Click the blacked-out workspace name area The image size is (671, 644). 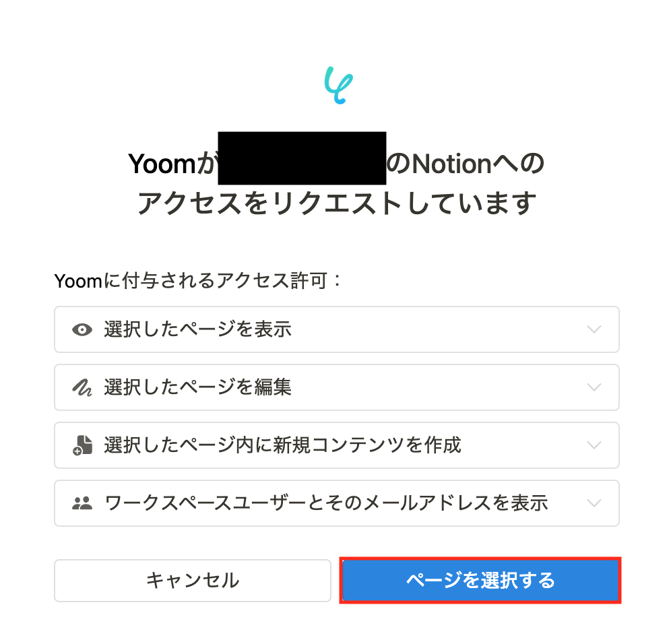click(302, 154)
